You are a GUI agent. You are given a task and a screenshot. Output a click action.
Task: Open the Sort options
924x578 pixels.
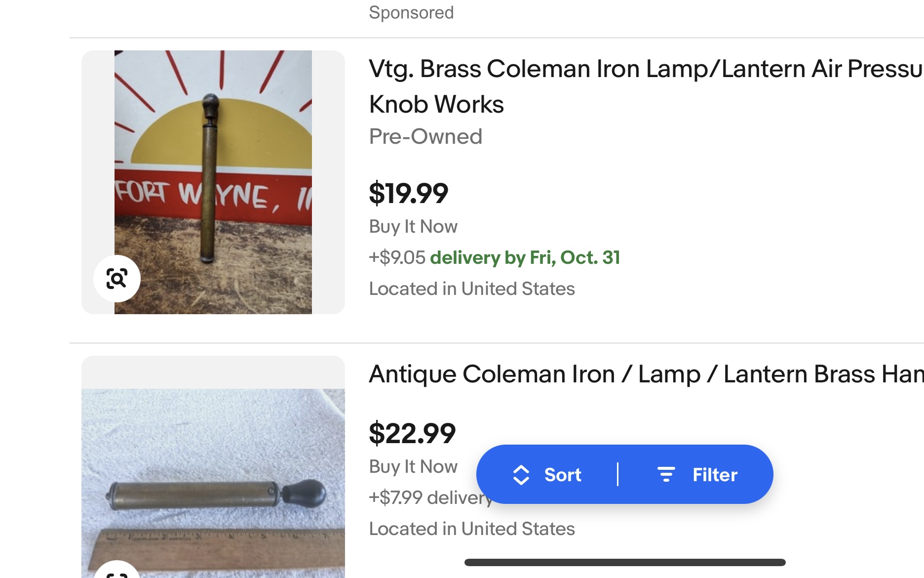pyautogui.click(x=547, y=475)
